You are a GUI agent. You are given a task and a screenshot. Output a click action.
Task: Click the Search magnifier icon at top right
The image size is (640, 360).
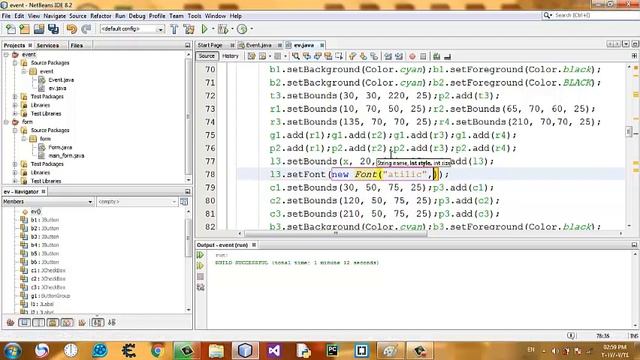coord(547,15)
